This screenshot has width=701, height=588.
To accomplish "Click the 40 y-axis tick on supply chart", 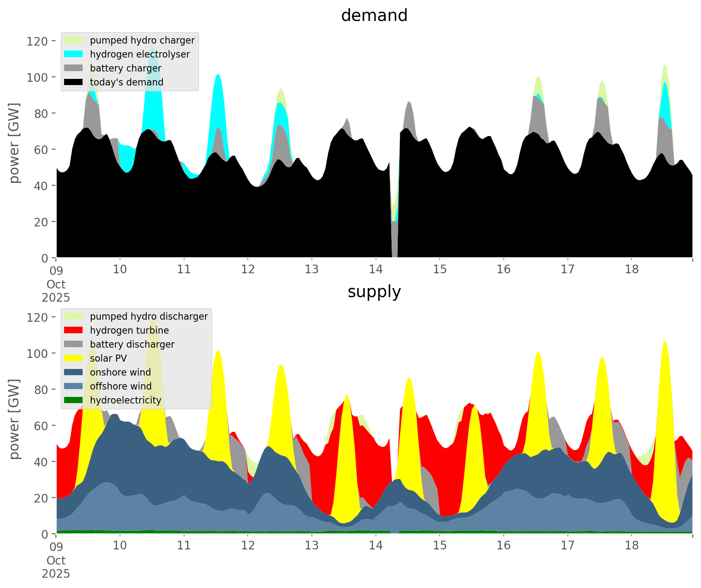I will (x=40, y=462).
